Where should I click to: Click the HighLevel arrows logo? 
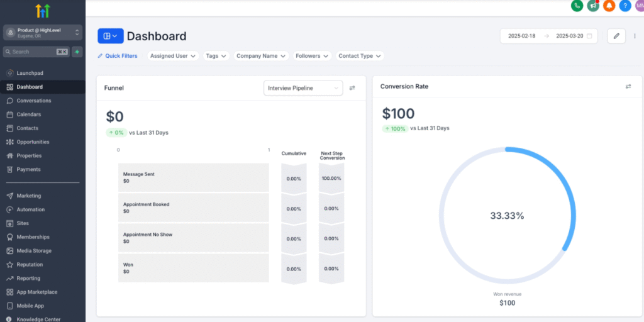coord(43,11)
